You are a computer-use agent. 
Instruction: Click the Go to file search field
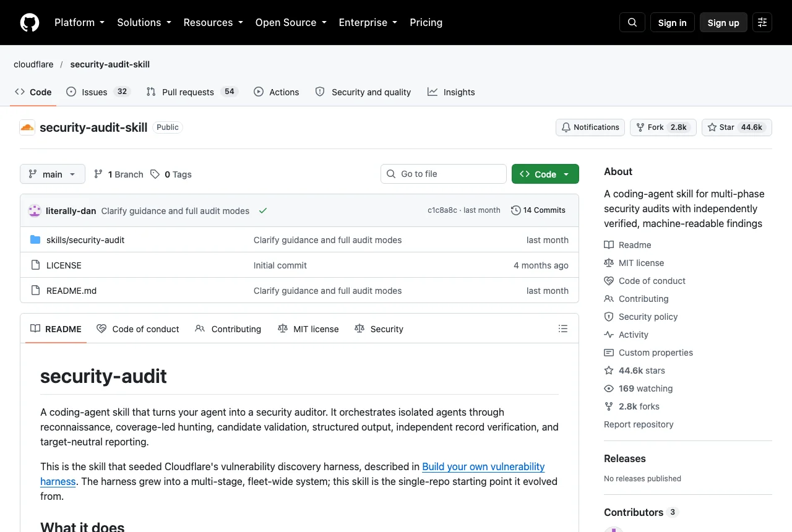(x=444, y=174)
